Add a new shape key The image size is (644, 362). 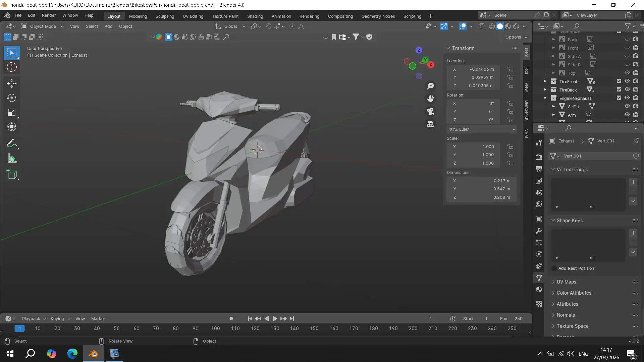[x=633, y=233]
